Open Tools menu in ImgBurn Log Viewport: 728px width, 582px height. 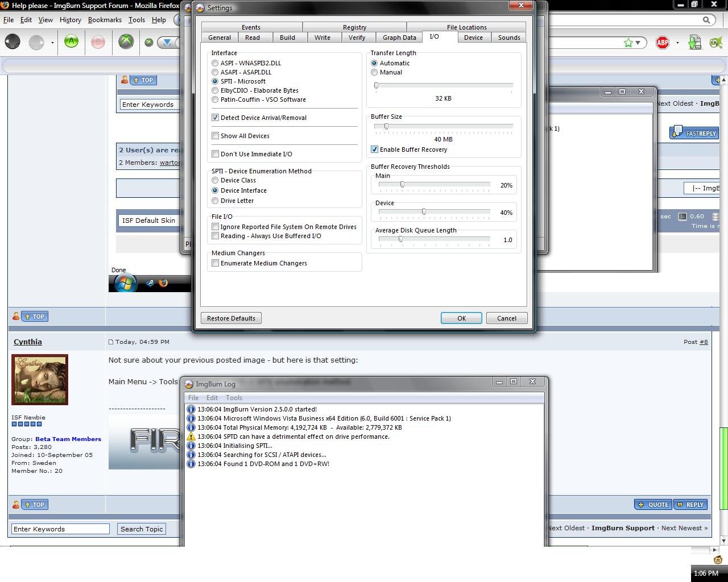234,398
